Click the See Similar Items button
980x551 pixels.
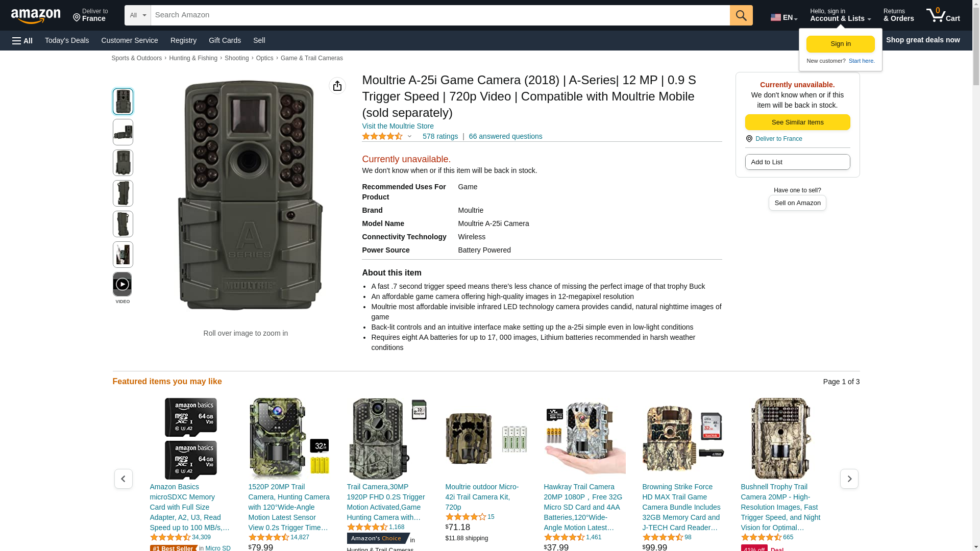tap(797, 122)
